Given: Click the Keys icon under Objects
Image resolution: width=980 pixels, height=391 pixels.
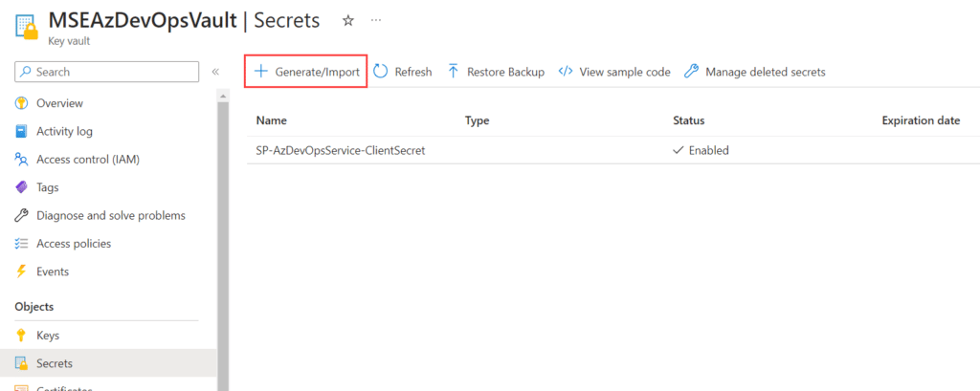Looking at the screenshot, I should (x=21, y=336).
